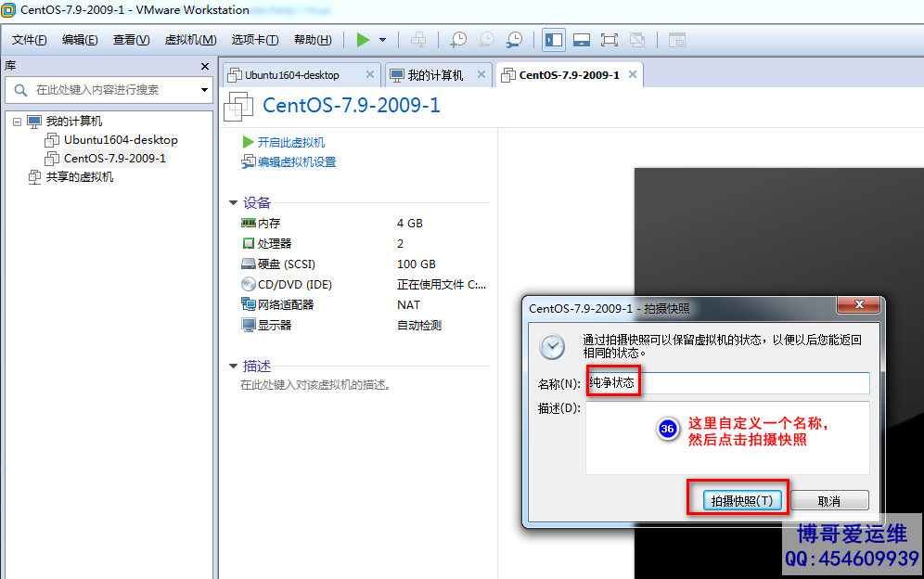
Task: Click the 开启此虚拟机 link
Action: pyautogui.click(x=290, y=142)
